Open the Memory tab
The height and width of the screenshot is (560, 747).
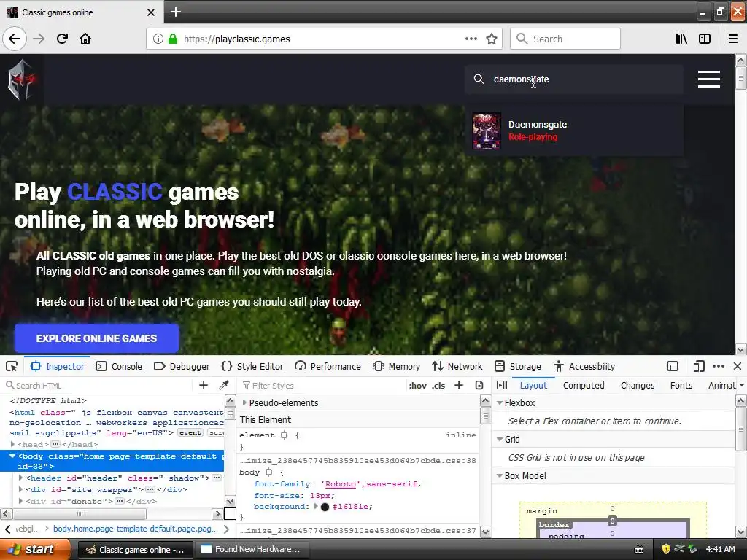click(x=396, y=366)
